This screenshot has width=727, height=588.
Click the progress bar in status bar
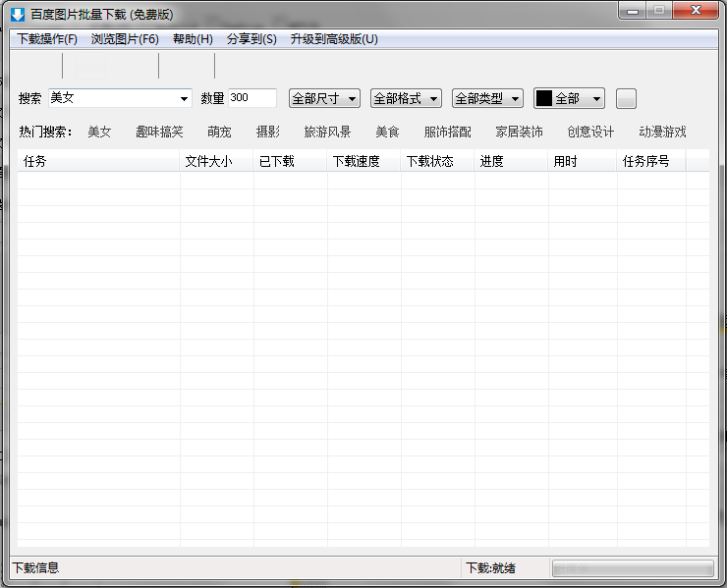pyautogui.click(x=633, y=568)
